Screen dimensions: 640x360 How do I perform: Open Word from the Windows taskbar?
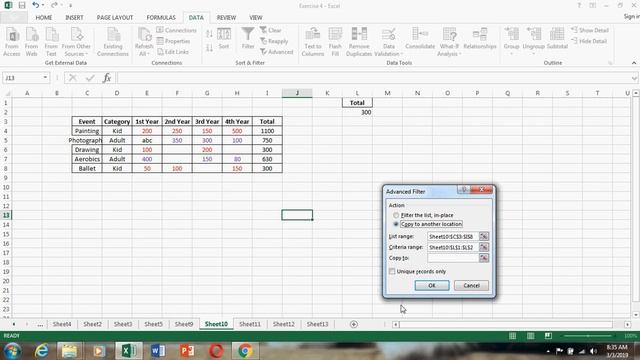pos(158,351)
